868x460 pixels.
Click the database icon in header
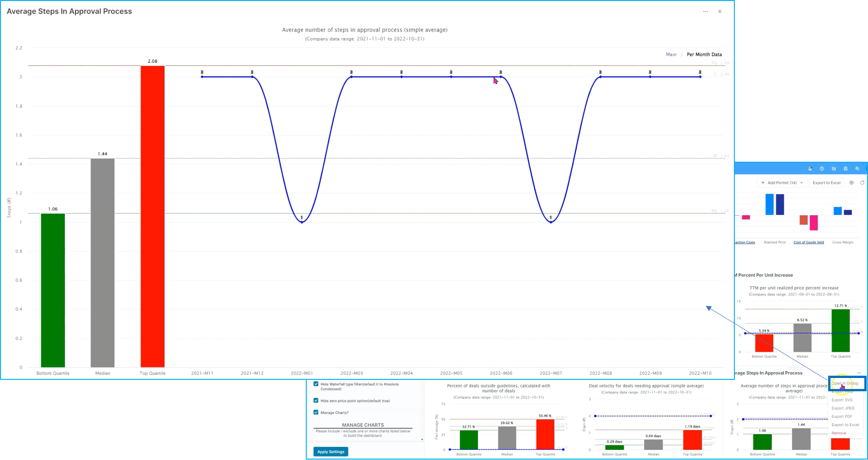[x=846, y=169]
